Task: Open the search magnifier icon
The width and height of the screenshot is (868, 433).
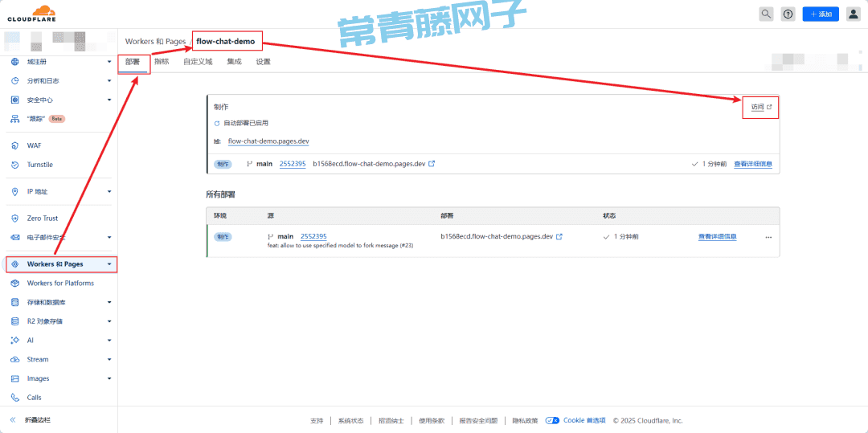Action: tap(766, 14)
